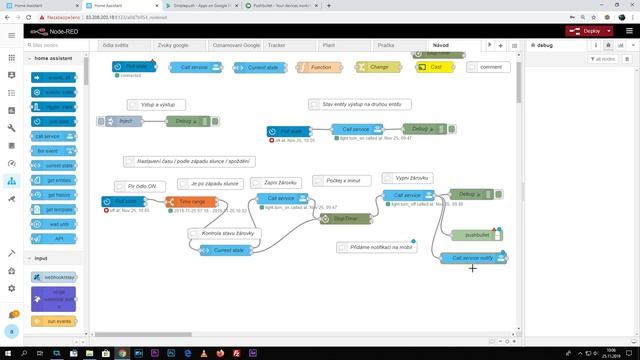Select the highlighted Node-RED sidebar icon
The width and height of the screenshot is (640, 360).
[x=11, y=181]
